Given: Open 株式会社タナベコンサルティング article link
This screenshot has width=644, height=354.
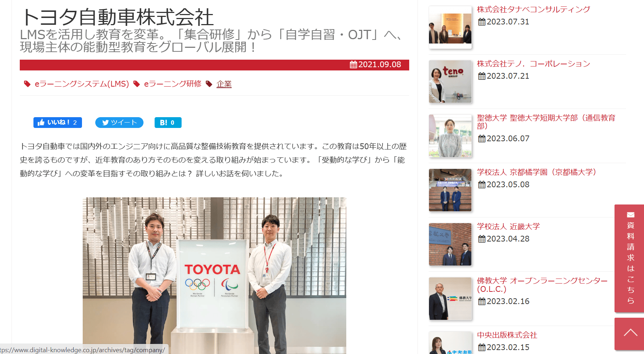Looking at the screenshot, I should (x=534, y=9).
